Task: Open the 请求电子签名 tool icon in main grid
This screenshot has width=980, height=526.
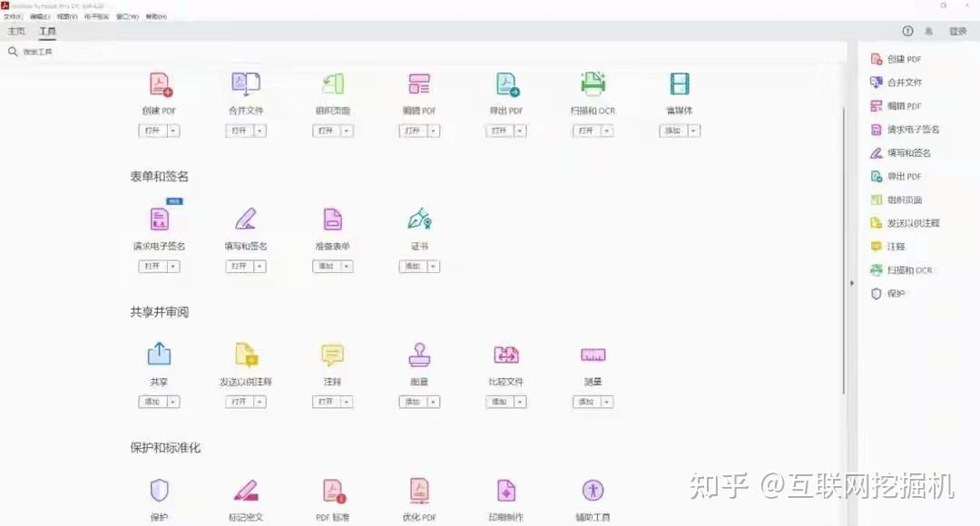Action: point(160,219)
